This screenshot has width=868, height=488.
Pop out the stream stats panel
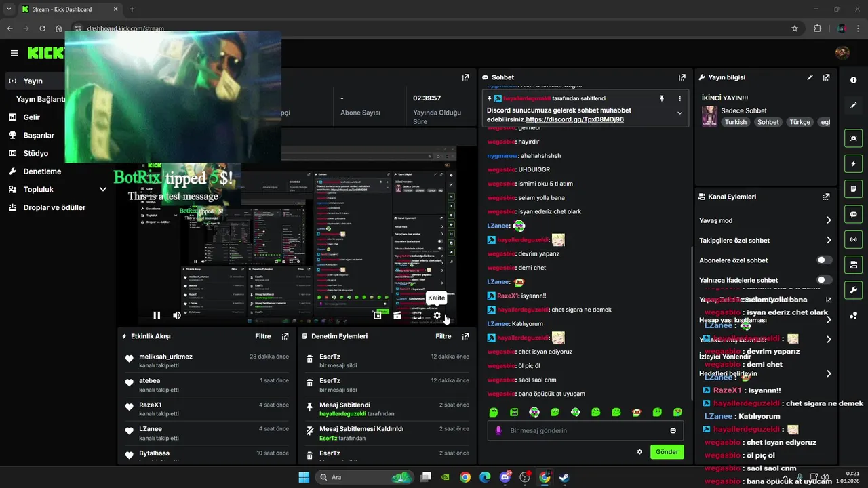465,77
